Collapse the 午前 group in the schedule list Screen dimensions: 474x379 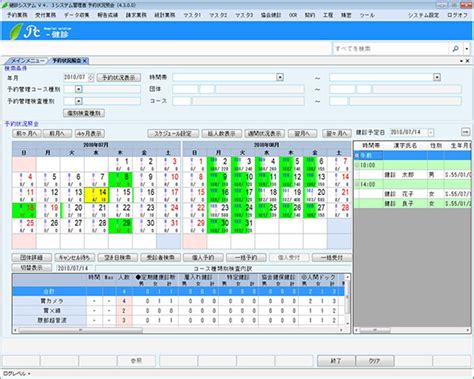click(357, 155)
